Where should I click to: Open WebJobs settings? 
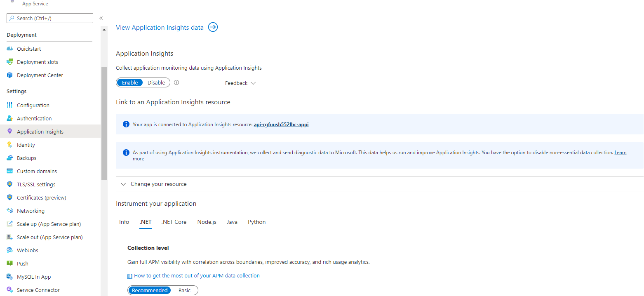tap(28, 250)
